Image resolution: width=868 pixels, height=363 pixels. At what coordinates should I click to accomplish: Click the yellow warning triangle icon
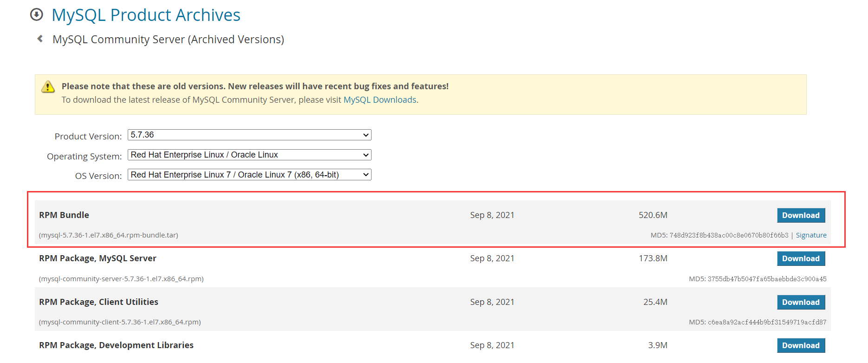[48, 86]
